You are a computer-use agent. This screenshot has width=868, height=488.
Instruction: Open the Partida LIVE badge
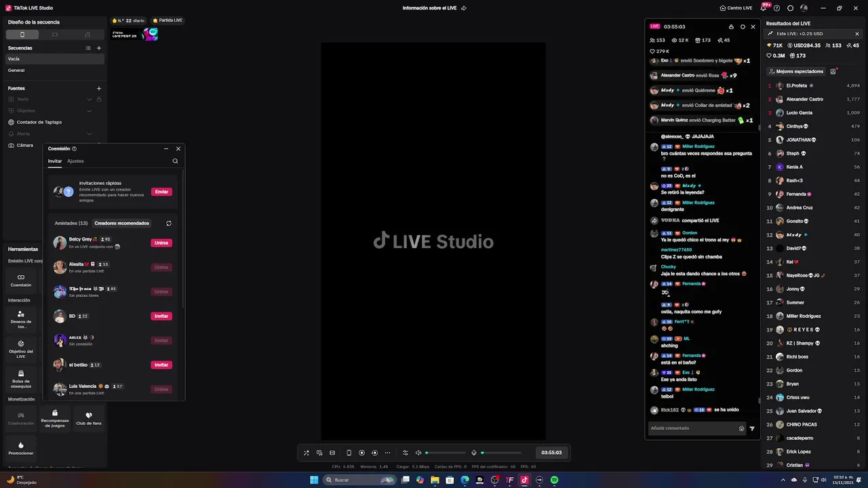click(168, 20)
